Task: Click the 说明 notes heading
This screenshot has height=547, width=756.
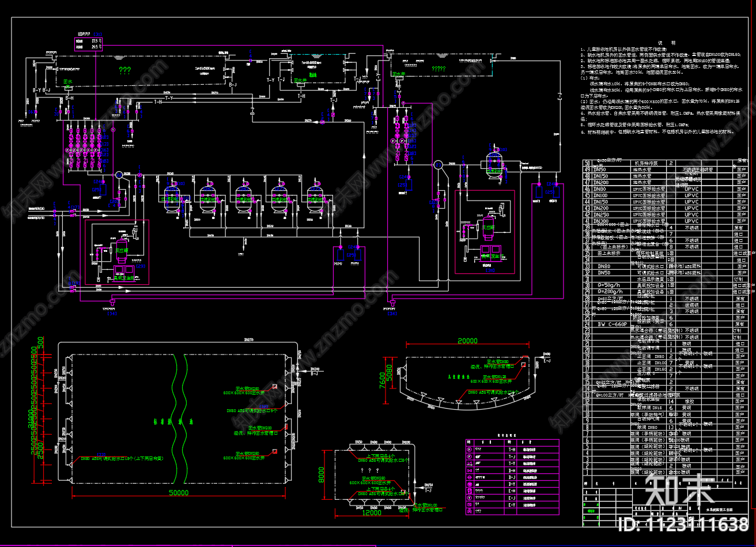Action: pyautogui.click(x=666, y=43)
